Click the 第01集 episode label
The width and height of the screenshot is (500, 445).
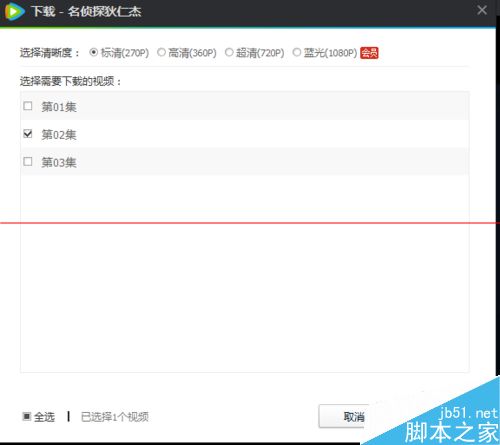[59, 107]
